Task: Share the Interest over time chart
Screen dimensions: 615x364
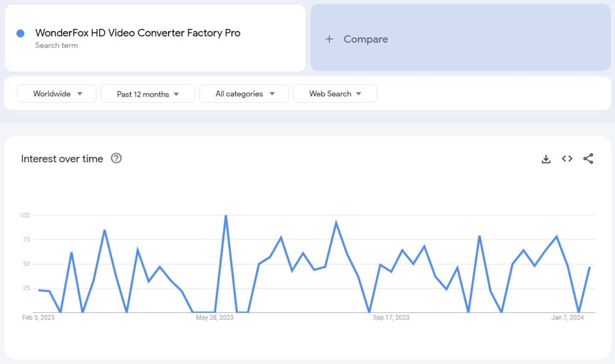Action: click(588, 159)
